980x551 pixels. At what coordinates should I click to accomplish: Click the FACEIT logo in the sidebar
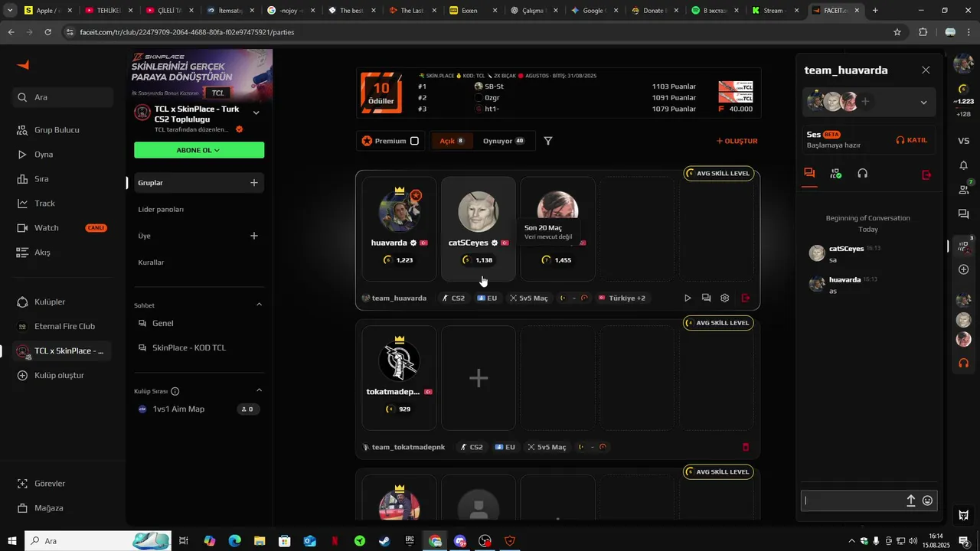[23, 65]
